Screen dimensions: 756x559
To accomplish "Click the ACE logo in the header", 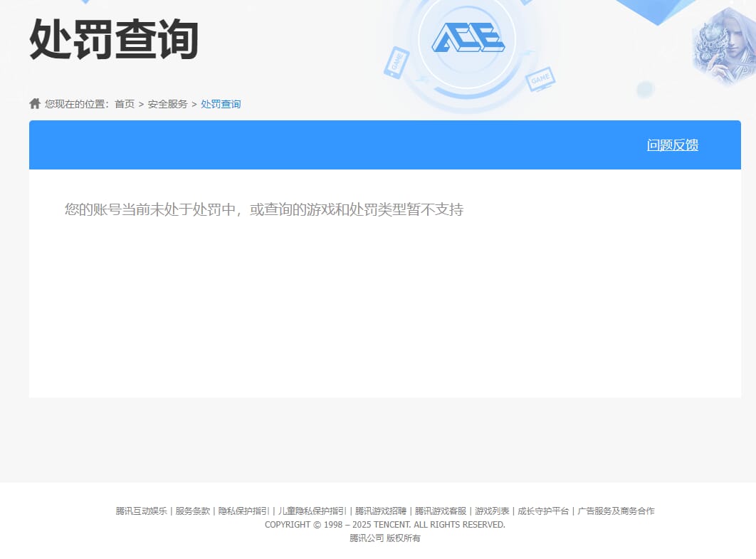I will tap(468, 38).
